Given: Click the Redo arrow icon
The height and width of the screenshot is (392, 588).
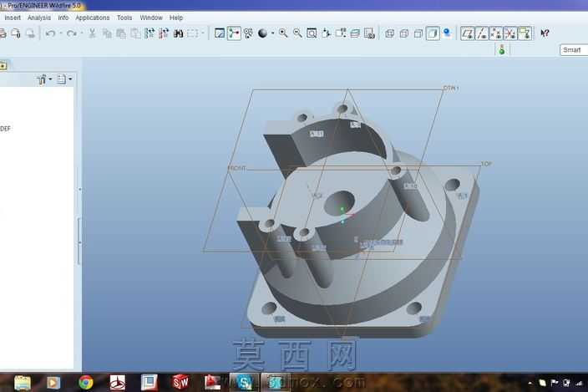Looking at the screenshot, I should pyautogui.click(x=71, y=33).
